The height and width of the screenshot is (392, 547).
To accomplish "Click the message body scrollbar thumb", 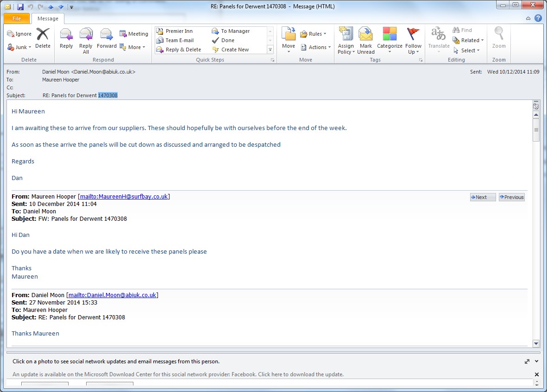I will [x=536, y=130].
